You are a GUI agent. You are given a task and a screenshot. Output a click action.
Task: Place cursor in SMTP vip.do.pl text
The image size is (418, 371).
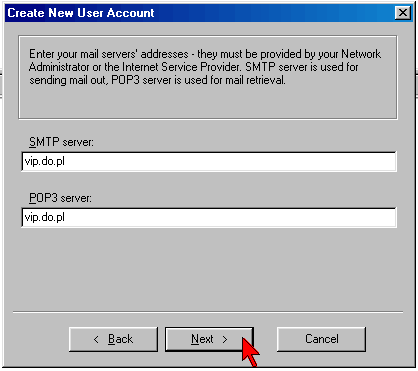[x=44, y=162]
